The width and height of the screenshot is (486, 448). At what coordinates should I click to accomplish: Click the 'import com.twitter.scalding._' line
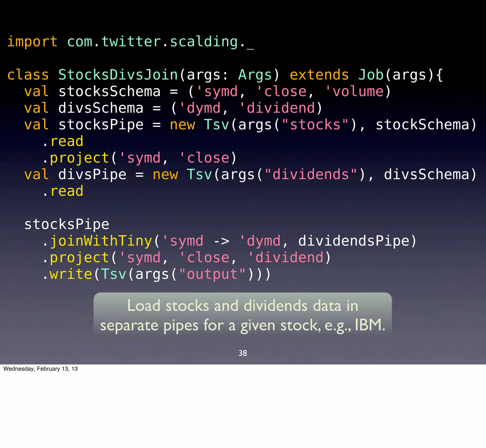click(131, 42)
